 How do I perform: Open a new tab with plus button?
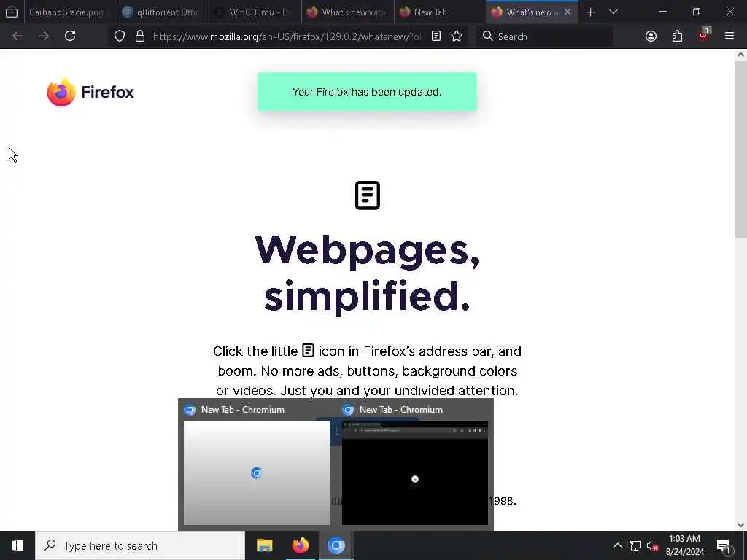(590, 12)
